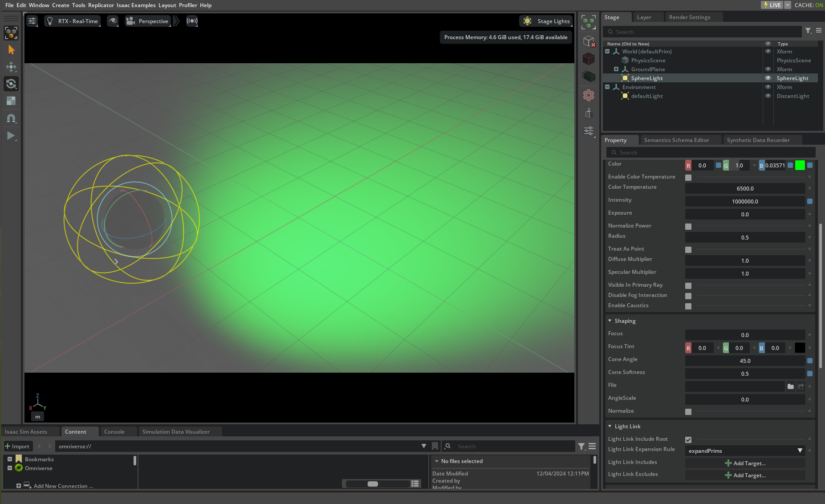Open the camera visibility (eye) icon in viewport toolbar

[112, 21]
